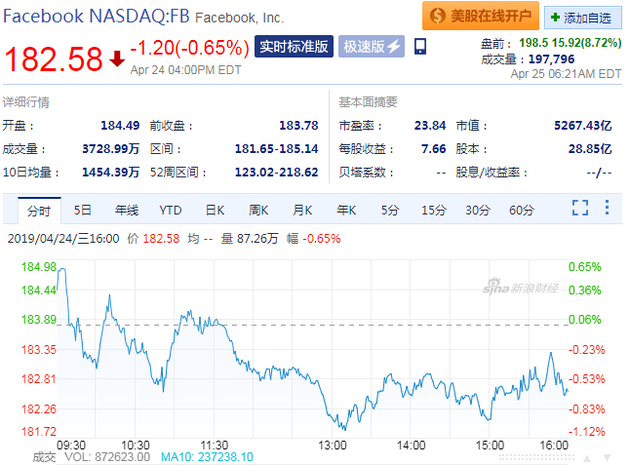Click the price line peak near 184.98

(x=62, y=270)
